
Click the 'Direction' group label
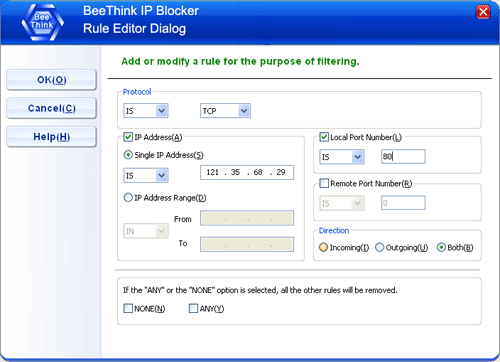pos(334,230)
